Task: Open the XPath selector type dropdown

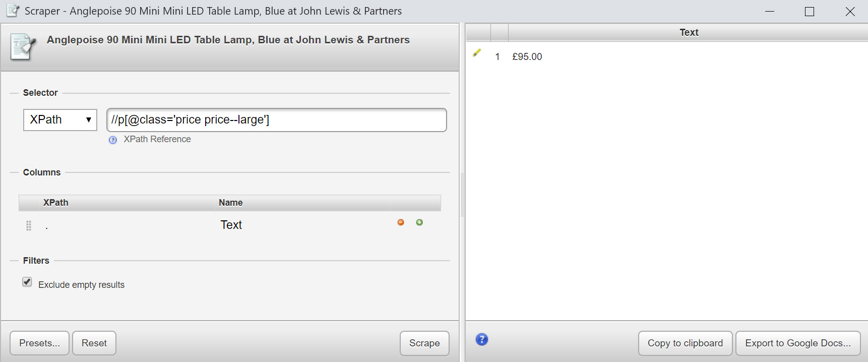Action: click(60, 120)
